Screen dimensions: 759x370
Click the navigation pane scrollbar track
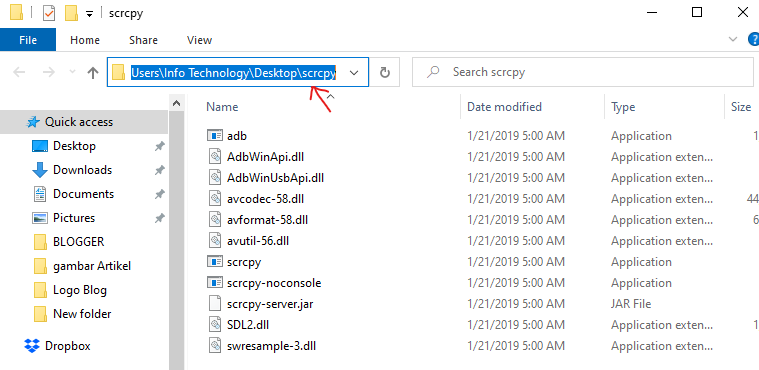coord(177,240)
